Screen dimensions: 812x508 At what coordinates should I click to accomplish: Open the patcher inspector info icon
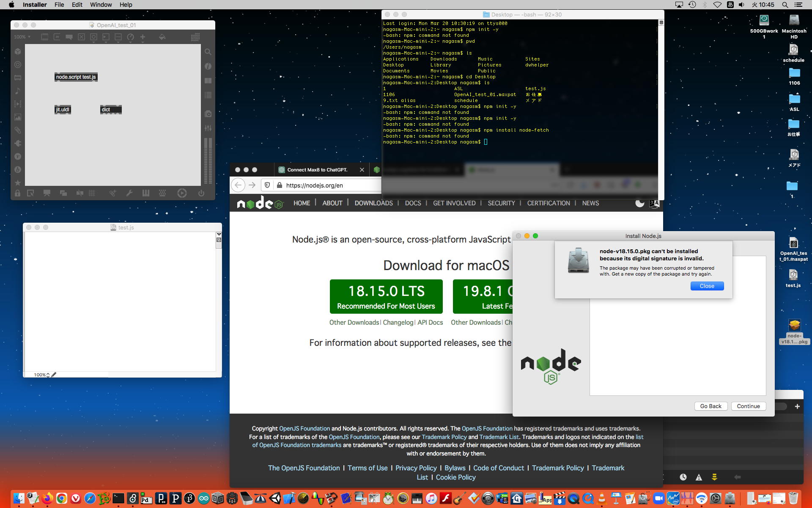coord(208,66)
